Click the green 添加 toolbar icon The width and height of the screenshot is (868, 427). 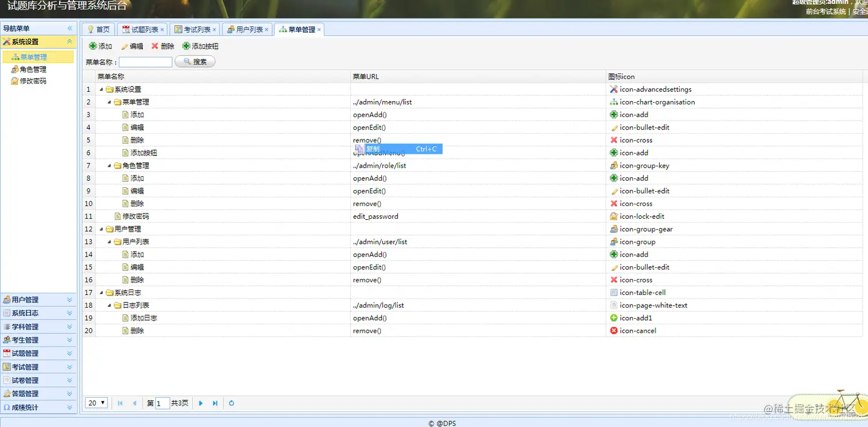[93, 46]
